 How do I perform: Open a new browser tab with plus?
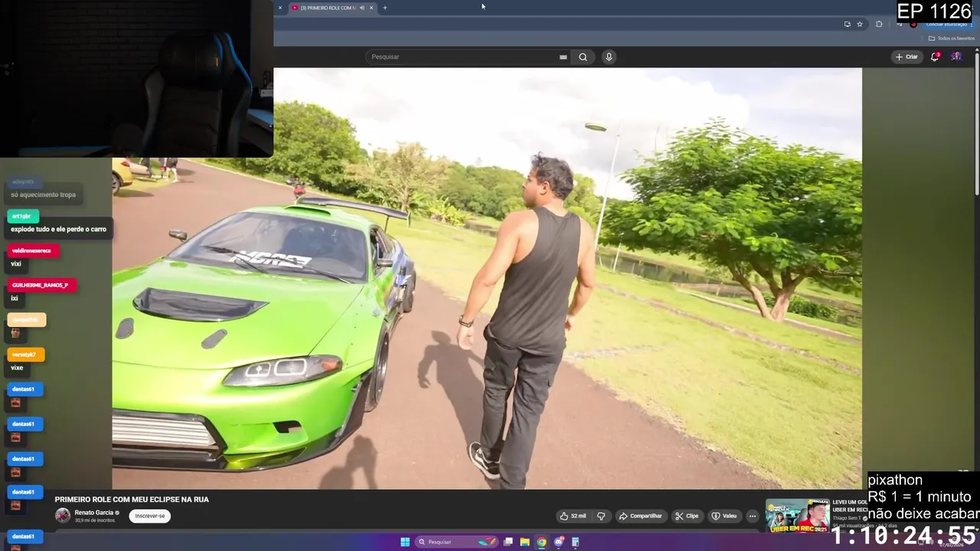tap(385, 8)
